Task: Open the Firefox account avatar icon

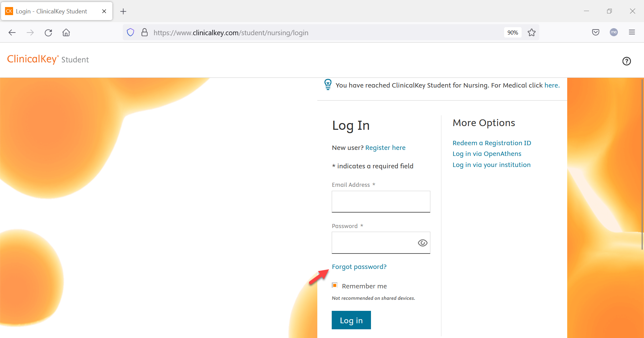Action: [613, 32]
